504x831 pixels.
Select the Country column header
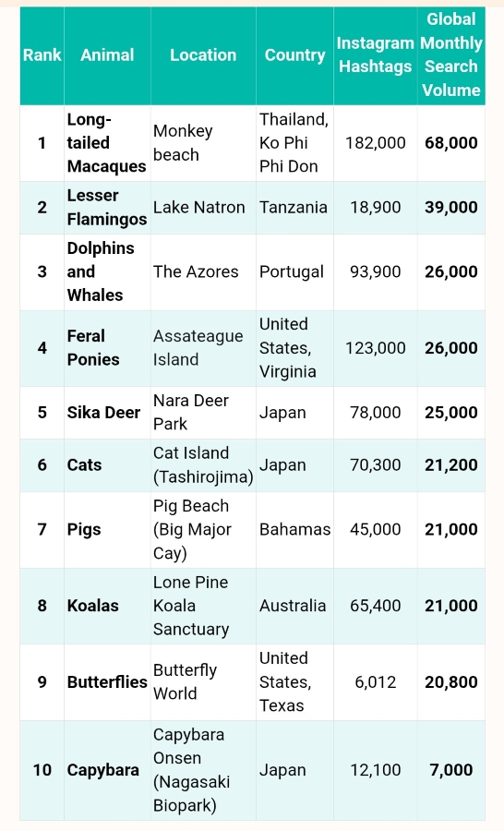click(294, 55)
